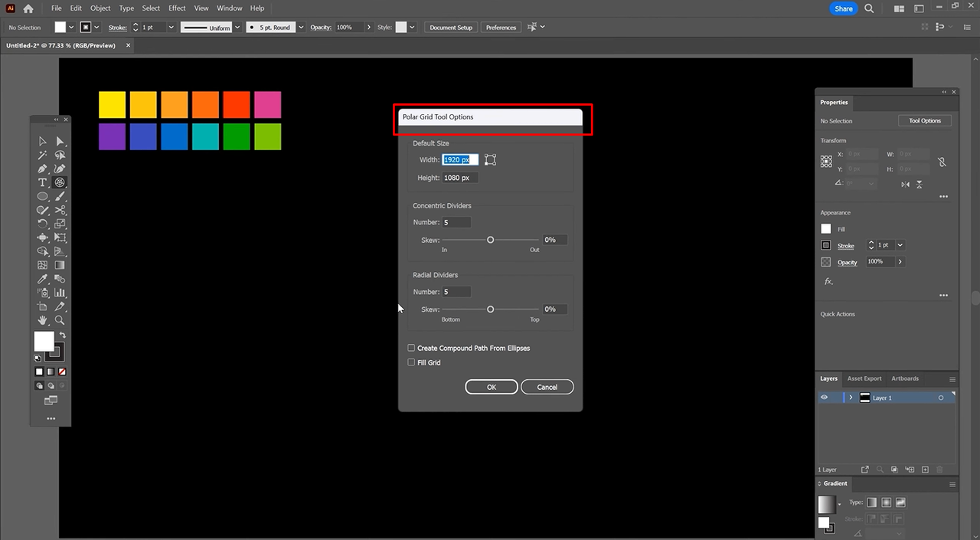This screenshot has height=540, width=980.
Task: Select the Zoom magnifier tool
Action: coord(60,321)
